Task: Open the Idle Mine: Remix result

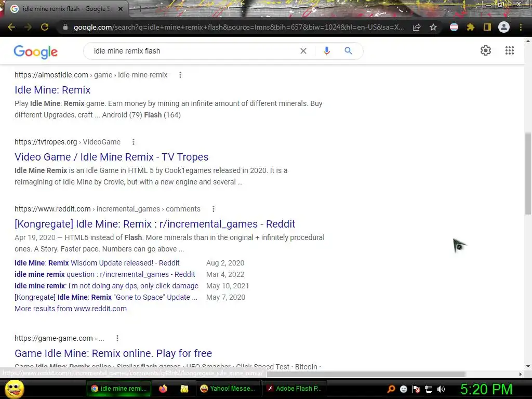Action: point(52,90)
